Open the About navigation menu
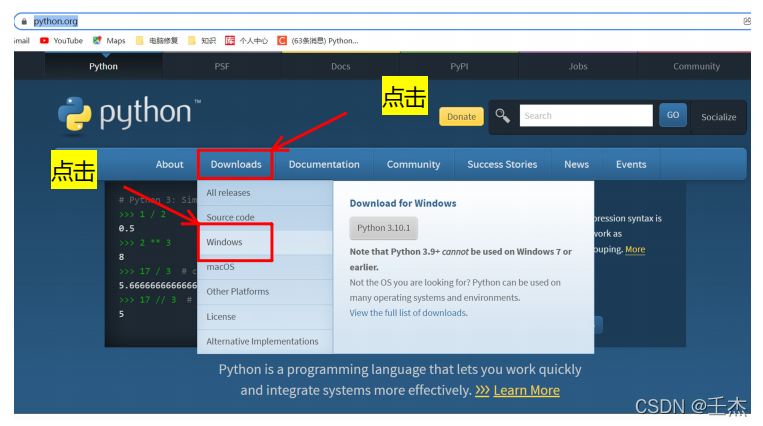This screenshot has width=763, height=426. 169,165
